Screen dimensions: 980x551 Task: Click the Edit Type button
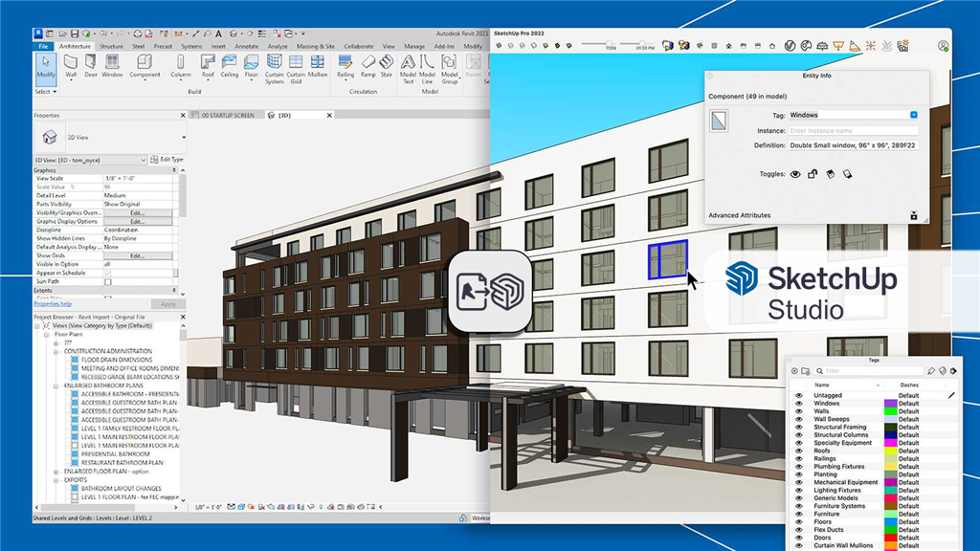(167, 160)
